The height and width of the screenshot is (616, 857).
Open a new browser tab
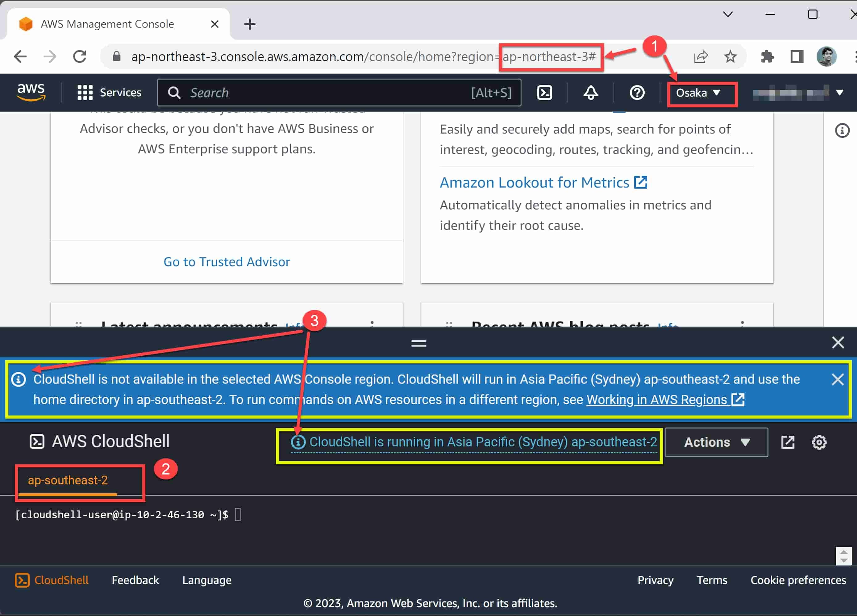250,24
